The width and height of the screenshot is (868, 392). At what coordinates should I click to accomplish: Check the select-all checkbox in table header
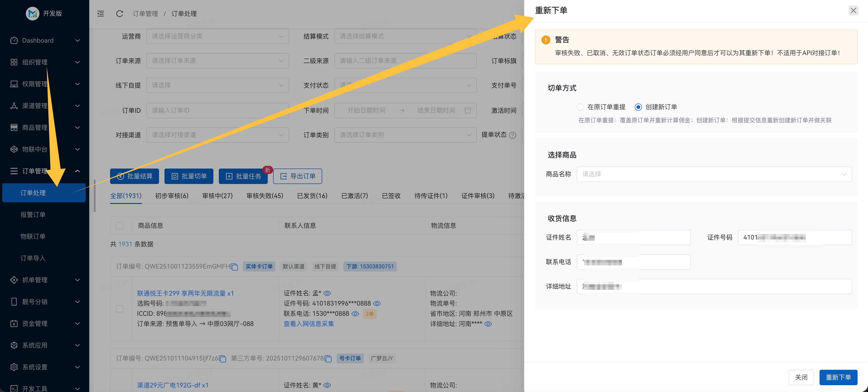pos(120,225)
